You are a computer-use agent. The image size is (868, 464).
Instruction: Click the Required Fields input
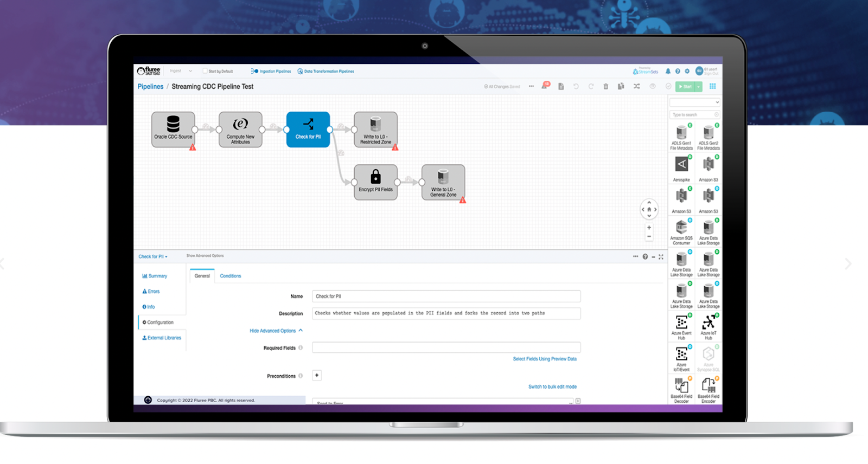click(x=446, y=347)
